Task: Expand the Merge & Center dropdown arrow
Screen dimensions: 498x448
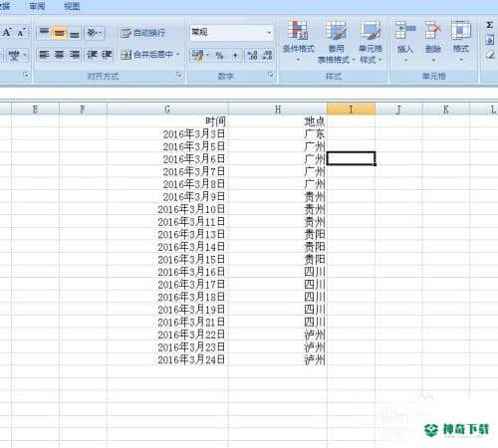Action: pyautogui.click(x=178, y=54)
